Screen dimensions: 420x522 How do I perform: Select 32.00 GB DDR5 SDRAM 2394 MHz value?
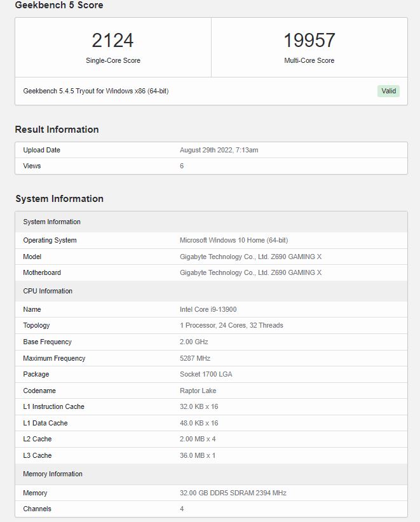tap(233, 493)
